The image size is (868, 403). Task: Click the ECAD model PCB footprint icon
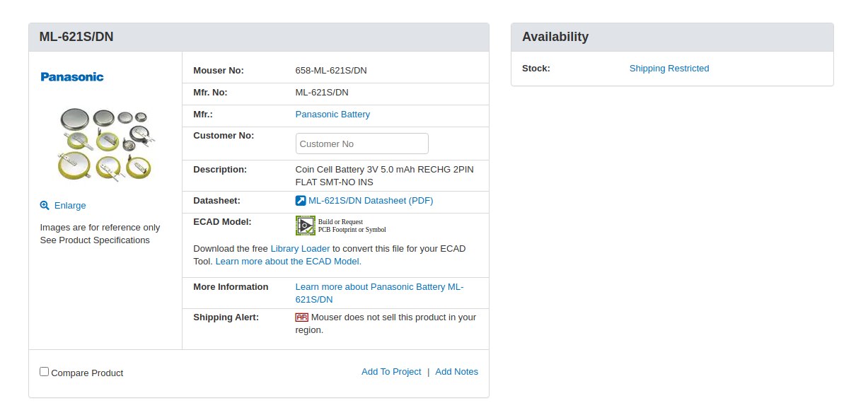click(x=305, y=226)
